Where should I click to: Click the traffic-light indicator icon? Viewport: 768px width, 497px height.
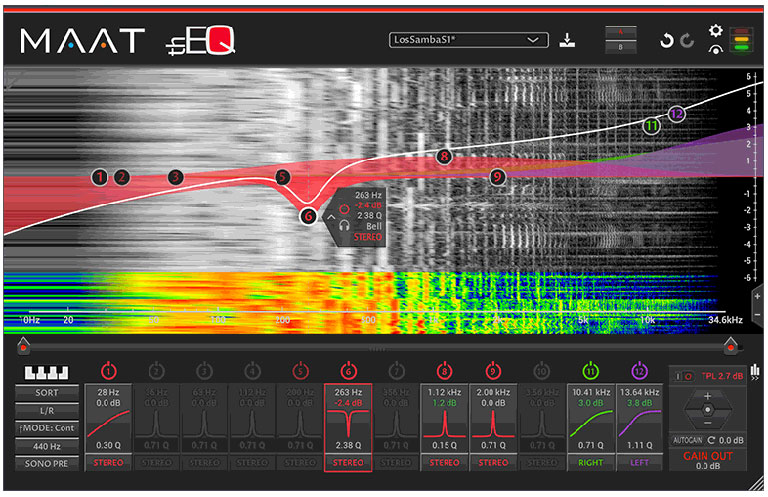742,40
